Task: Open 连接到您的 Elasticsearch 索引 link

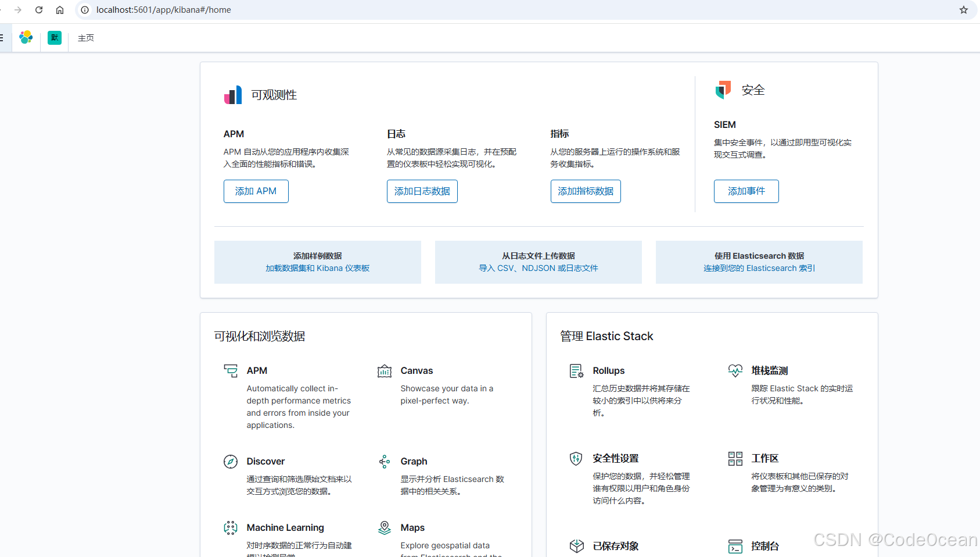Action: click(x=759, y=268)
